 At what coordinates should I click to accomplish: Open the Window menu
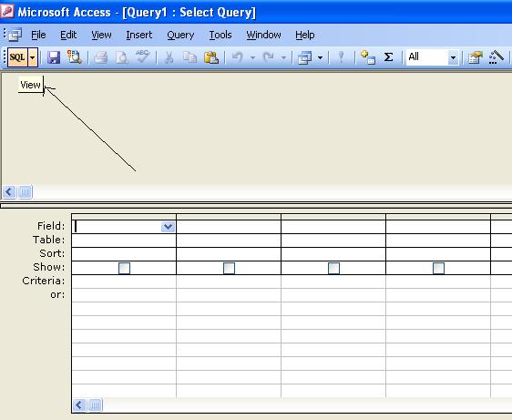pyautogui.click(x=263, y=35)
